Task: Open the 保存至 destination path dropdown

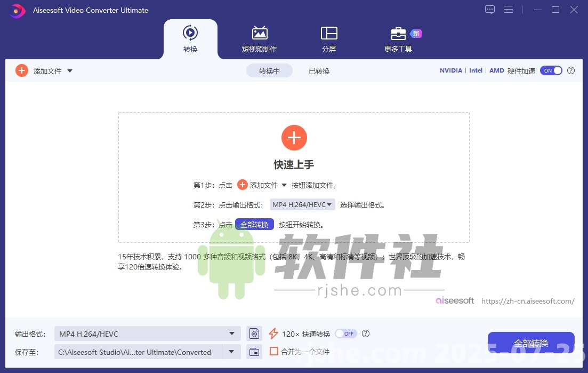Action: (231, 352)
